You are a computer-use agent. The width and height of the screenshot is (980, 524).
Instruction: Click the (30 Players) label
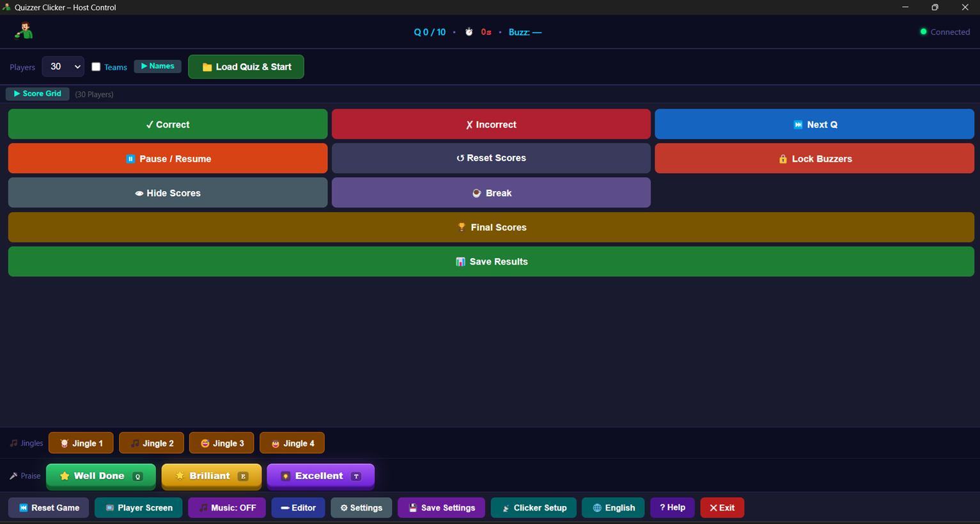click(x=94, y=95)
